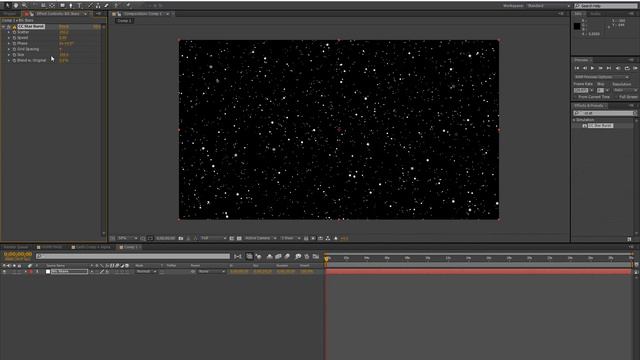Open 1 View layout dropdown
This screenshot has height=360, width=640.
pos(290,238)
